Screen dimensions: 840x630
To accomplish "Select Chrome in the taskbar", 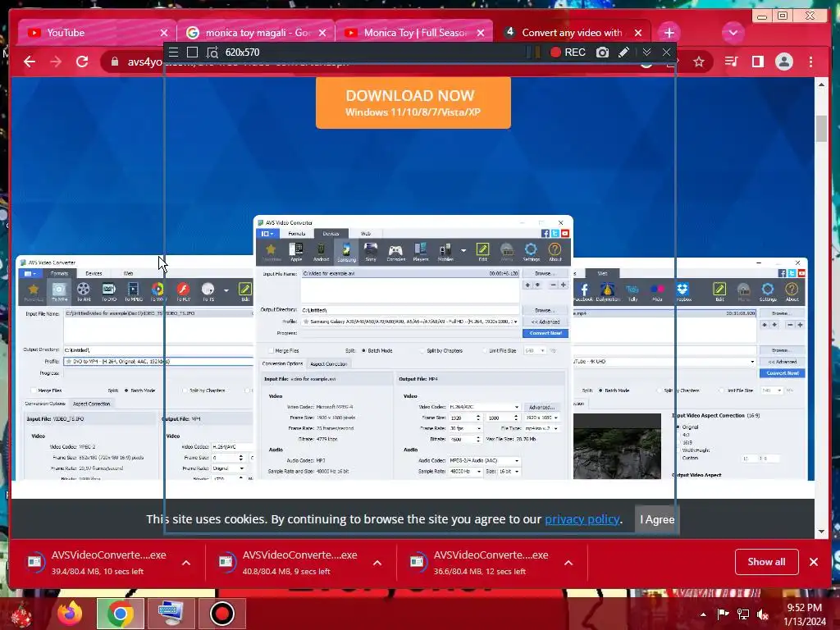I will click(x=120, y=614).
